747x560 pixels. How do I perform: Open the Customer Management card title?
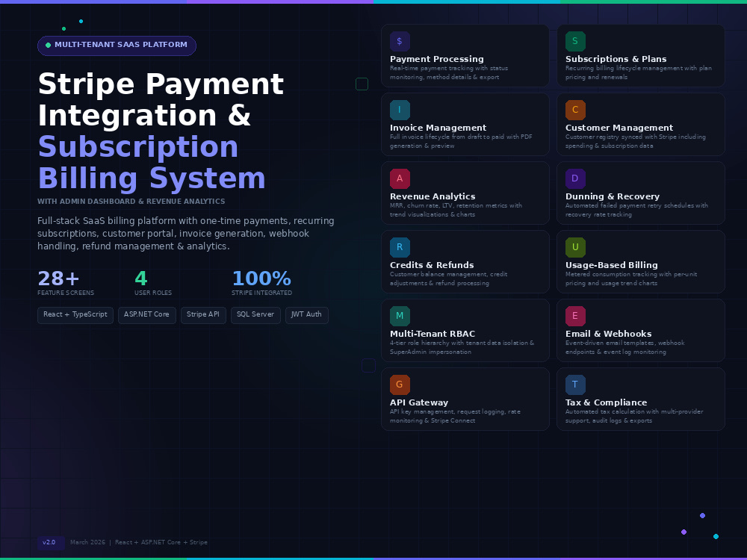point(619,128)
